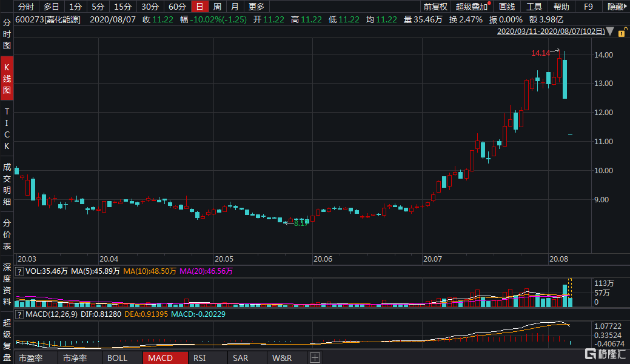Enable the 超级叠加 overlay feature
Screen dimensions: 630x364
point(470,7)
